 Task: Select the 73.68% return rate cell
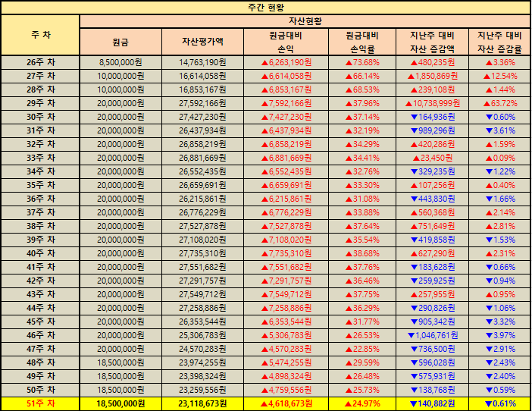click(362, 62)
